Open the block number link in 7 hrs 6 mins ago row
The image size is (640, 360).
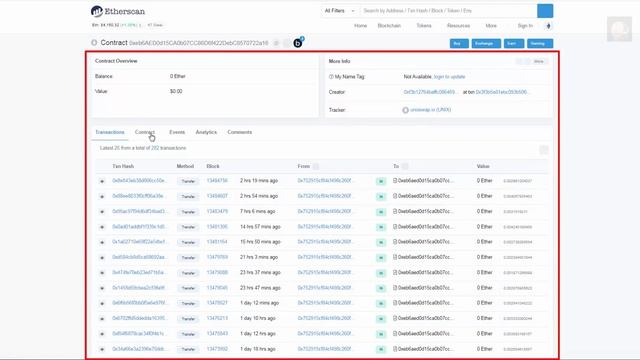point(217,211)
